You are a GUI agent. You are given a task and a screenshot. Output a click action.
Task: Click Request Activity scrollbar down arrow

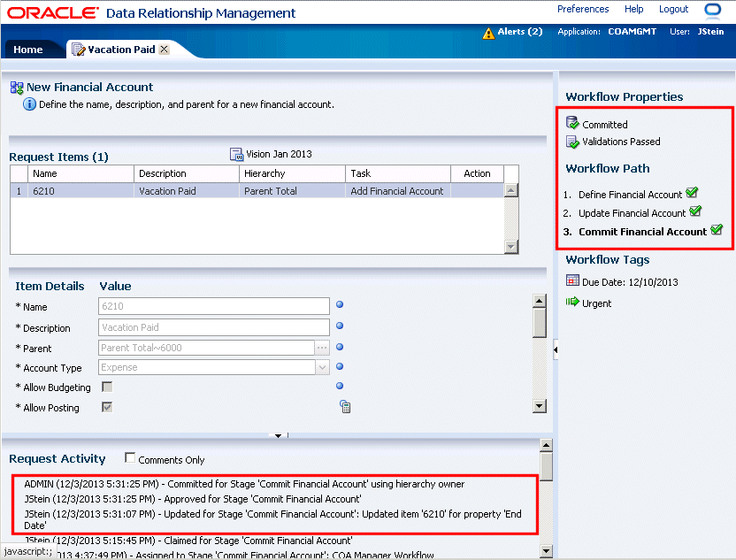click(x=546, y=551)
